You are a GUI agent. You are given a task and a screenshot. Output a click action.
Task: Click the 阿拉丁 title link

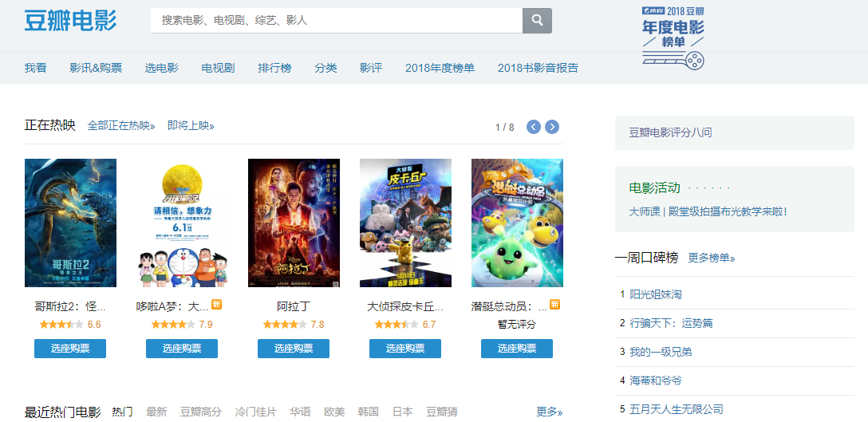[294, 306]
